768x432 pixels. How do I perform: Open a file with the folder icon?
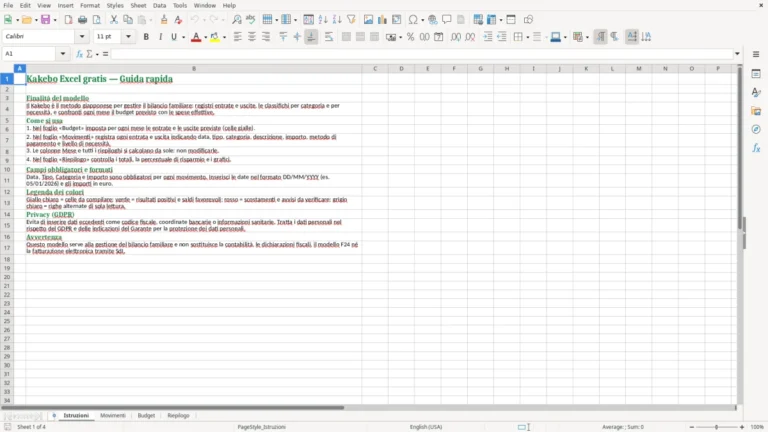click(26, 20)
